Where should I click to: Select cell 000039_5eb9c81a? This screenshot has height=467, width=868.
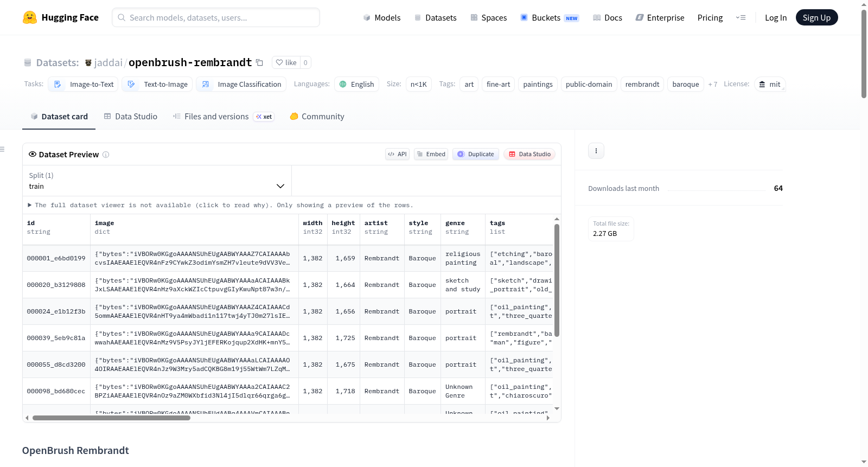56,338
